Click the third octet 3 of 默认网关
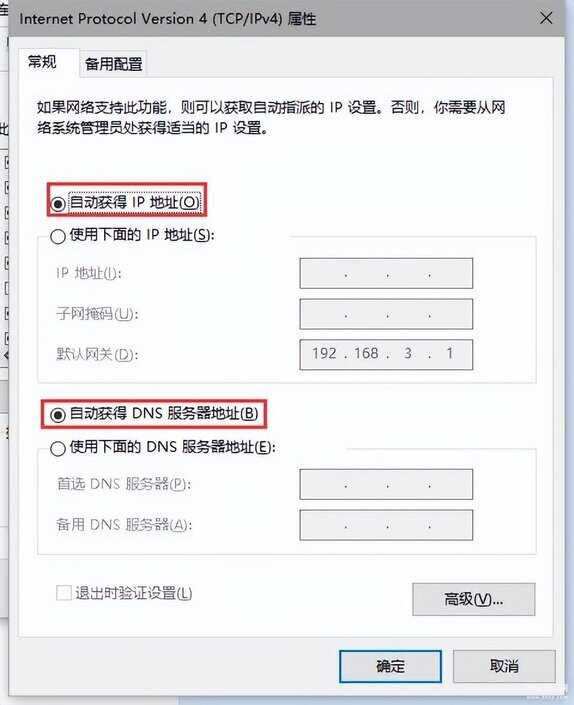This screenshot has height=705, width=574. point(408,354)
